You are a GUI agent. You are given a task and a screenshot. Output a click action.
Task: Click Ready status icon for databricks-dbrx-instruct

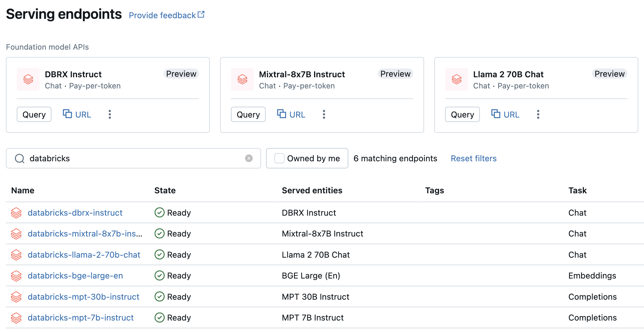tap(159, 212)
